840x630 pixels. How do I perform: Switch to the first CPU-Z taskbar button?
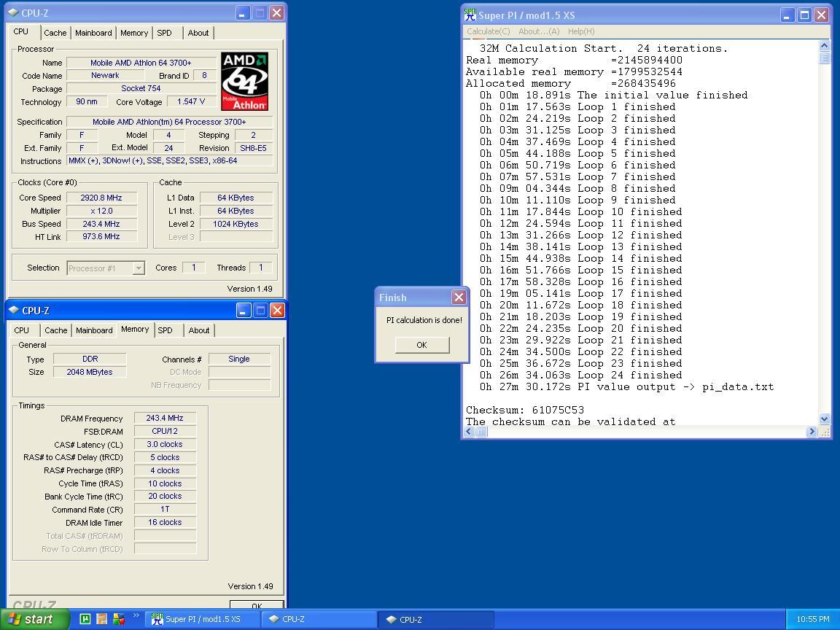pyautogui.click(x=319, y=619)
